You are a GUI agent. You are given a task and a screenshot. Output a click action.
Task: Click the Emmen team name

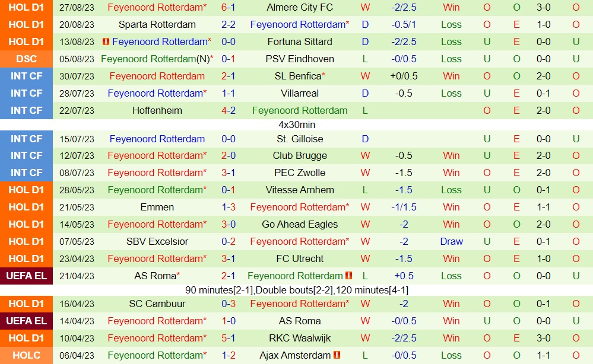[x=157, y=207]
